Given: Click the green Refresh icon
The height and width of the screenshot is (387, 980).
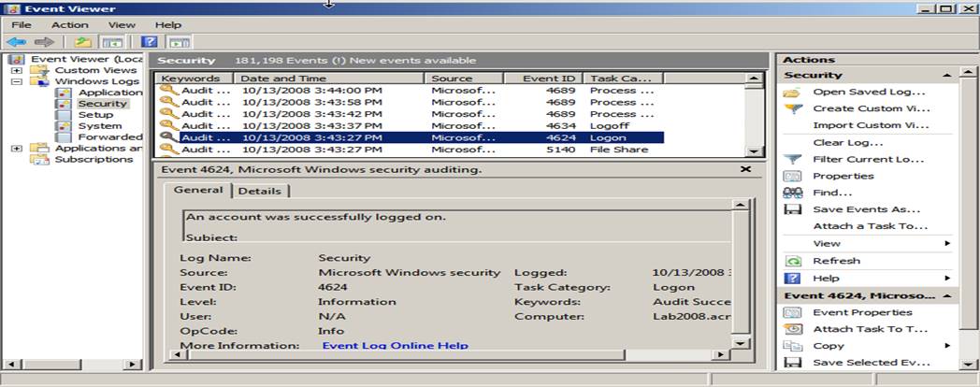Looking at the screenshot, I should tap(792, 261).
